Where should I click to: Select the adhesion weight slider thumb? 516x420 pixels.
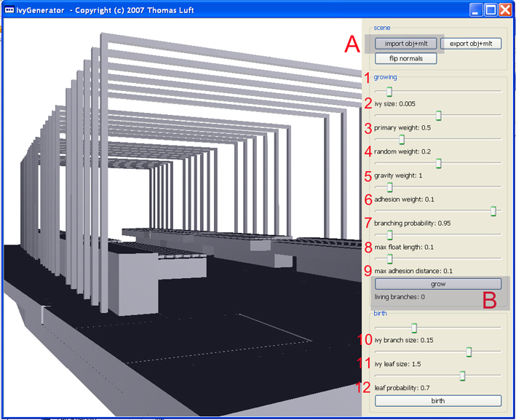click(389, 187)
